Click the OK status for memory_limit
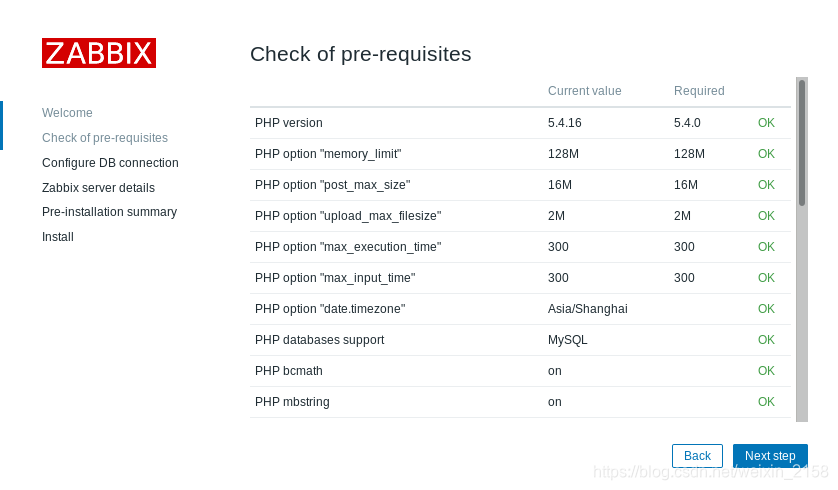 pos(766,154)
